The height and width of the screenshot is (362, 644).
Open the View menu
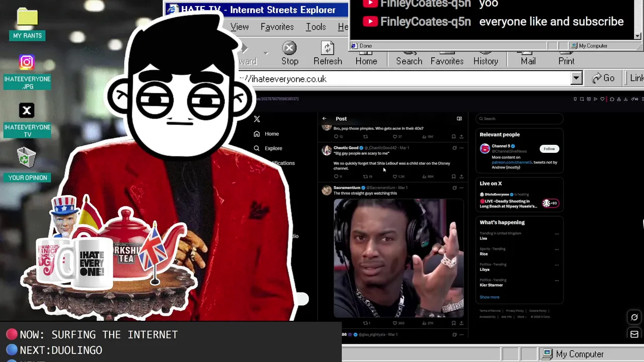pos(239,27)
